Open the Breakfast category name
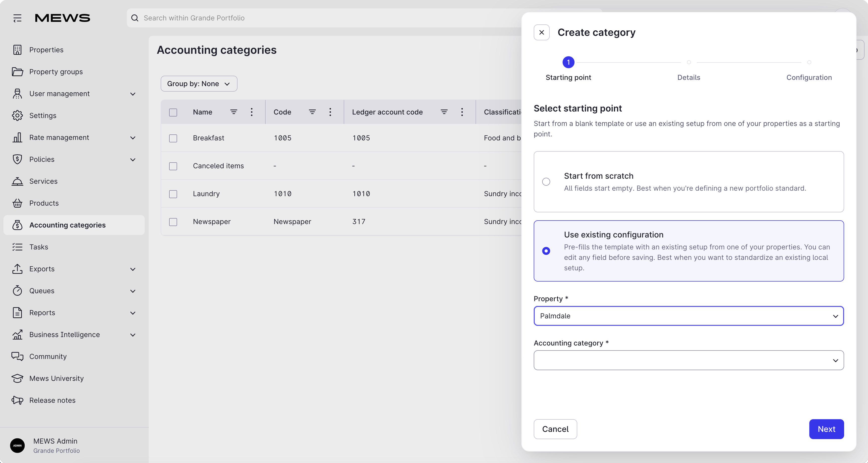 (x=209, y=138)
